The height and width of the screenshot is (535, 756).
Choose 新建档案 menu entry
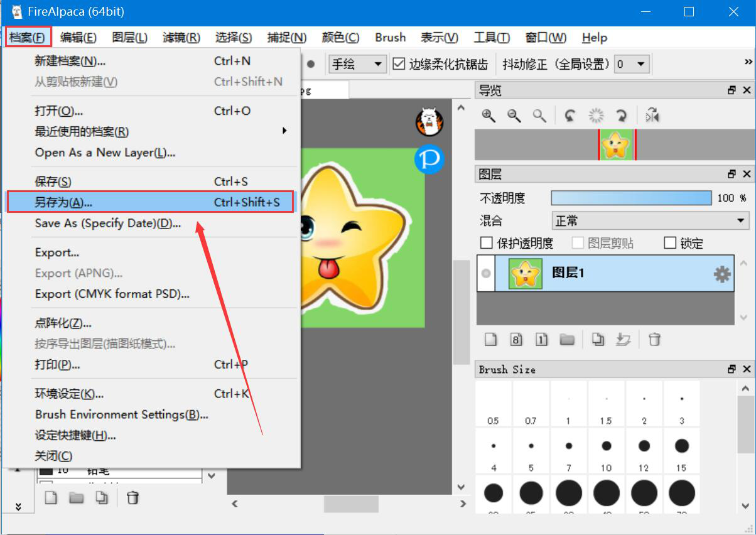pyautogui.click(x=151, y=61)
